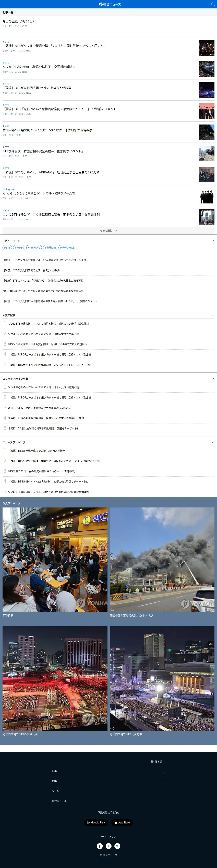Open ranking article BTS新譜タイトル曲「SWIM」
Viewport: 217px width, 868px height.
tap(48, 481)
